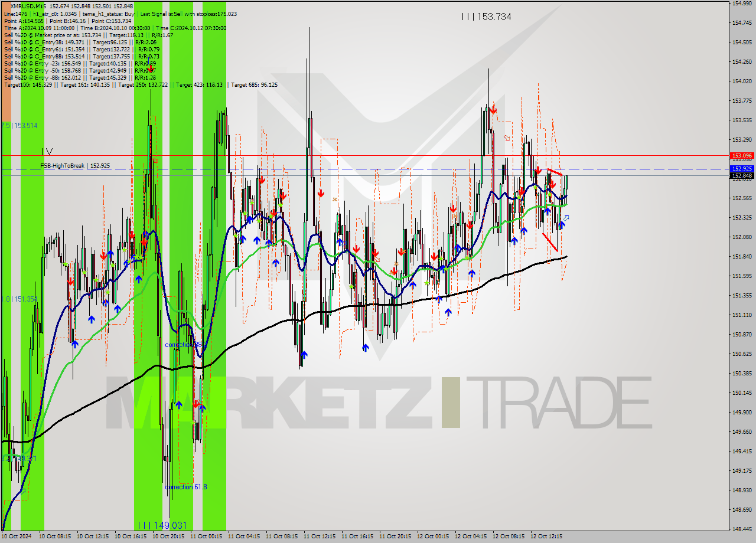756x543 pixels.
Task: Click the '12 Oct 12:15' time axis label
Action: coord(546,537)
